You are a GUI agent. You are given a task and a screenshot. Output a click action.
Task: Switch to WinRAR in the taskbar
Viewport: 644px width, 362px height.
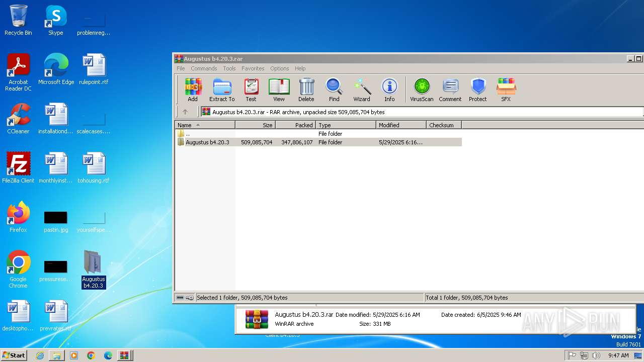pyautogui.click(x=125, y=355)
